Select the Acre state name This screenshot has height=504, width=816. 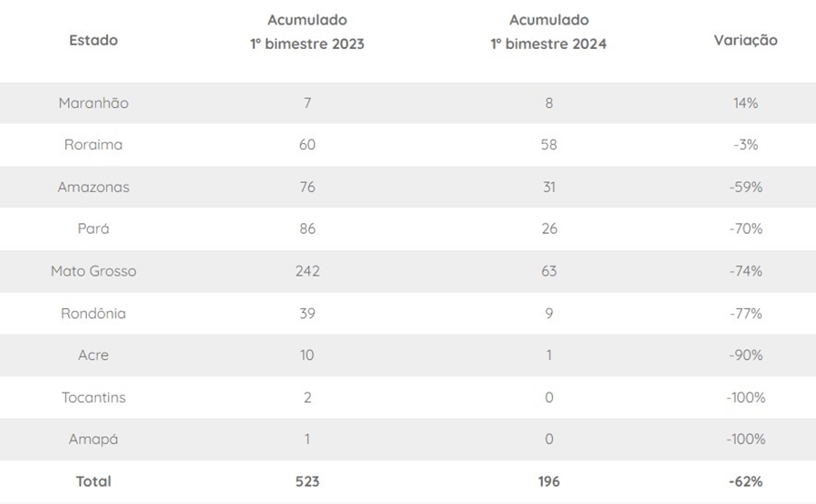click(93, 355)
